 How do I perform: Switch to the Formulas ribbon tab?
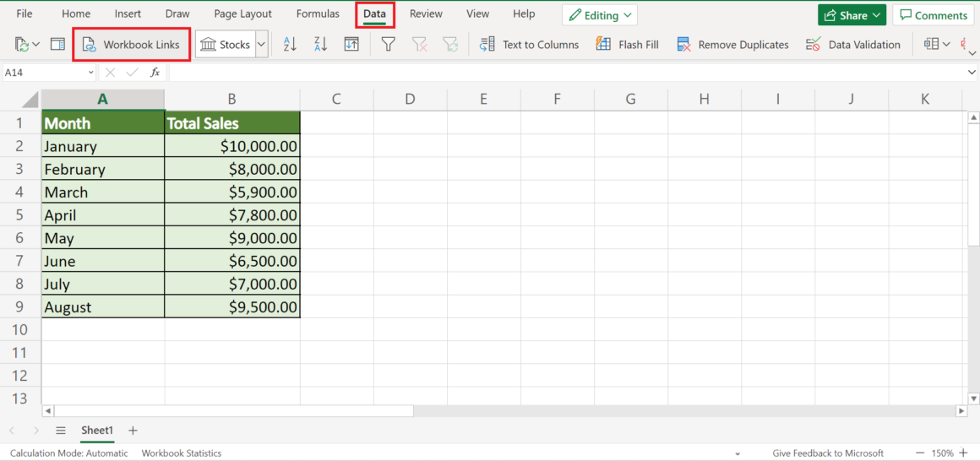[x=318, y=14]
